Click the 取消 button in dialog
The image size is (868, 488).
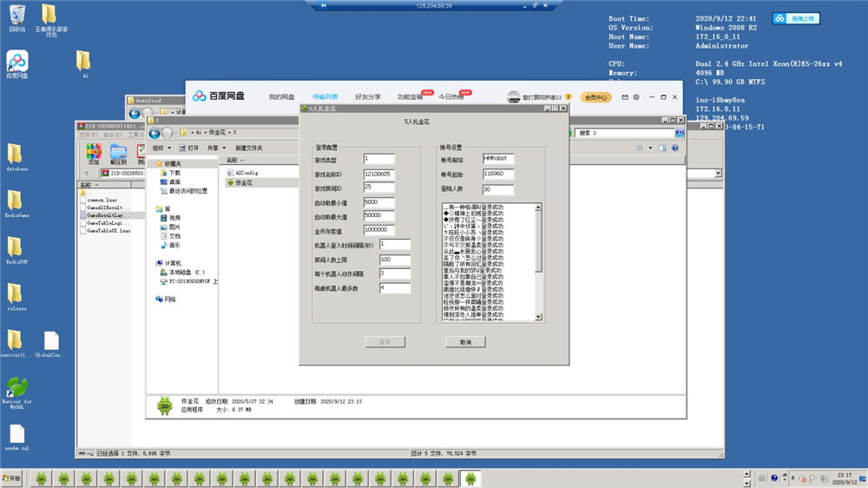pos(465,342)
